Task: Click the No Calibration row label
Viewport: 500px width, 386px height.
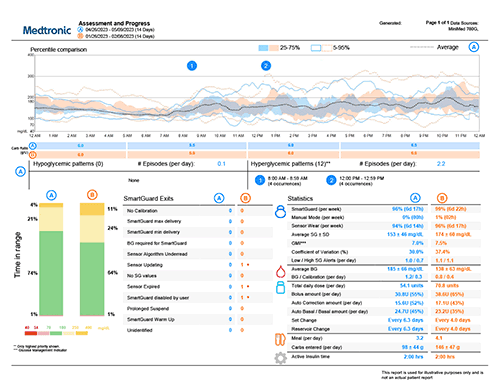Action: (142, 211)
